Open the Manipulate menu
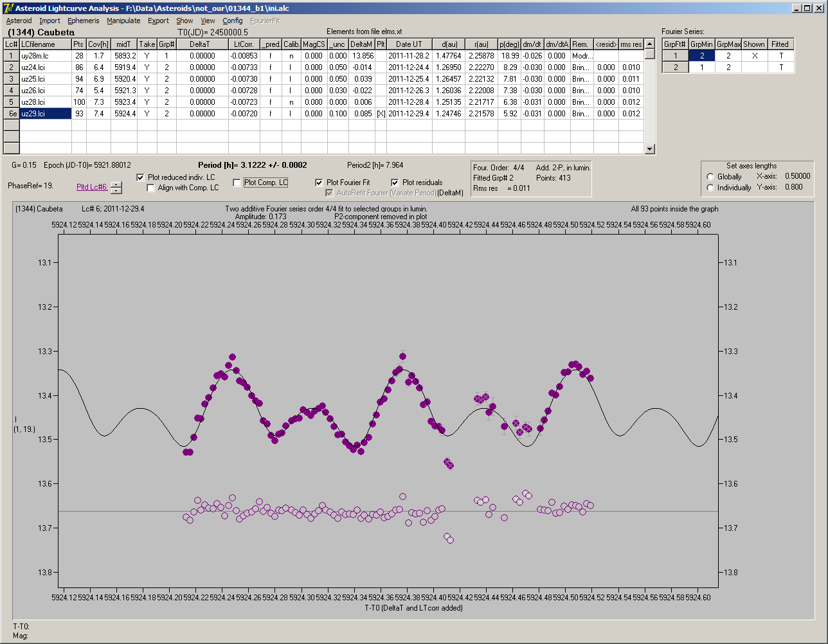 click(x=123, y=21)
